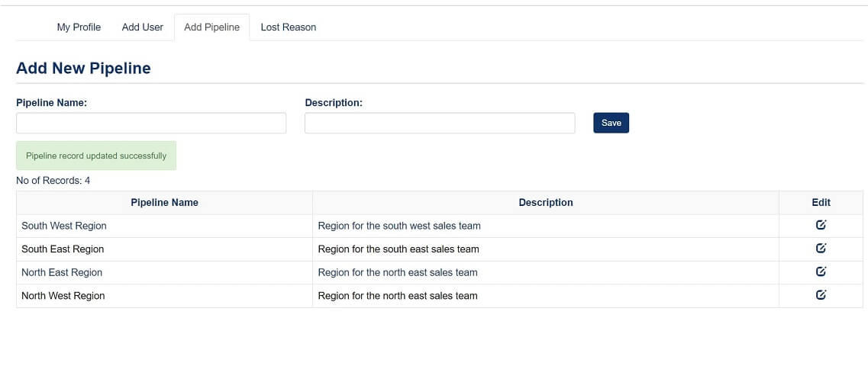The width and height of the screenshot is (868, 366).
Task: Edit the North East Region pipeline
Action: click(821, 271)
